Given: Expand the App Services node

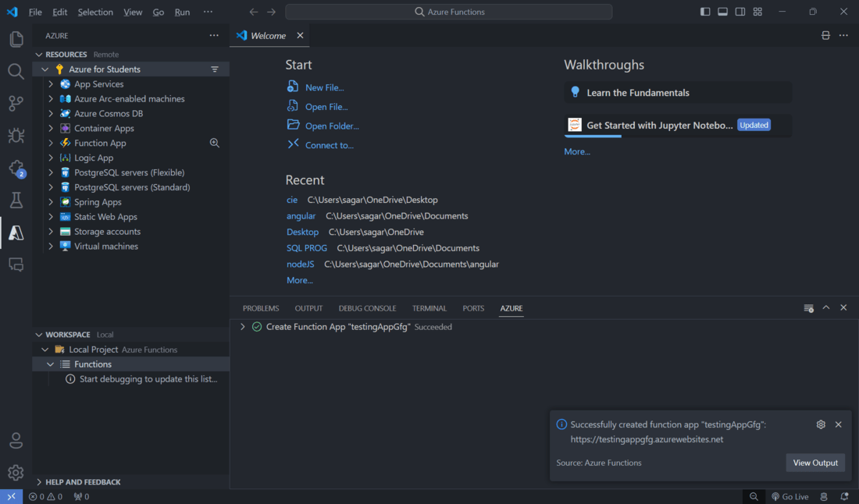Looking at the screenshot, I should pos(51,84).
